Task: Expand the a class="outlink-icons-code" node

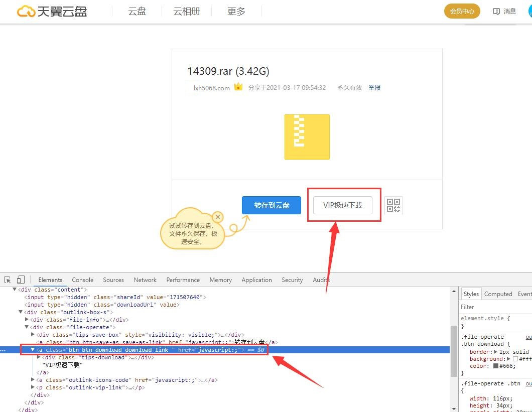Action: pyautogui.click(x=33, y=380)
